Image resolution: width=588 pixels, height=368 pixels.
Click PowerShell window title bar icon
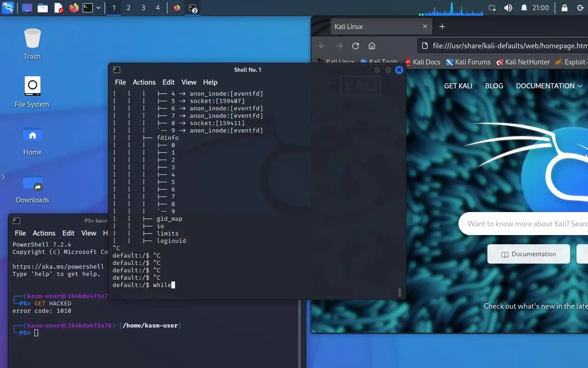tap(17, 221)
